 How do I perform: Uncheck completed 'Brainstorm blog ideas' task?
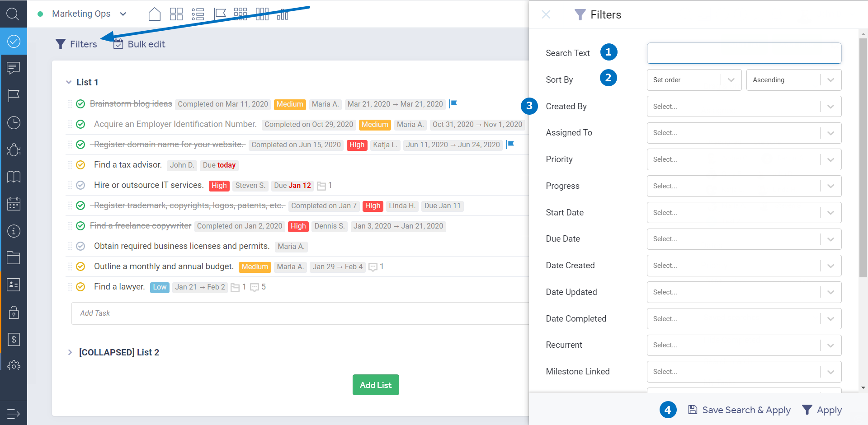coord(80,104)
